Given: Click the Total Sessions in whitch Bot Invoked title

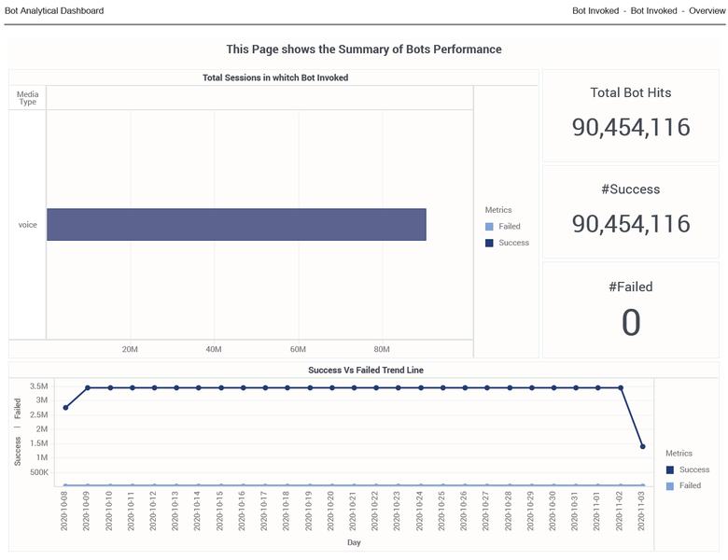Looking at the screenshot, I should pos(275,77).
